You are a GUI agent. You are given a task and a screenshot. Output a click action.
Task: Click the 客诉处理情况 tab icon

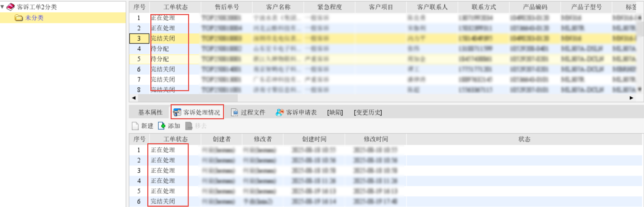(177, 112)
